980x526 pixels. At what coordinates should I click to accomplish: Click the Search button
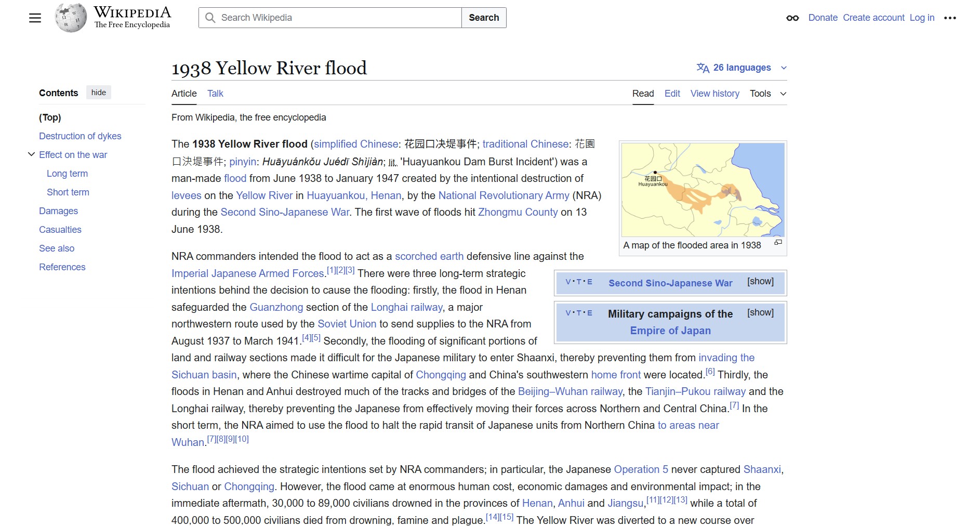[484, 18]
